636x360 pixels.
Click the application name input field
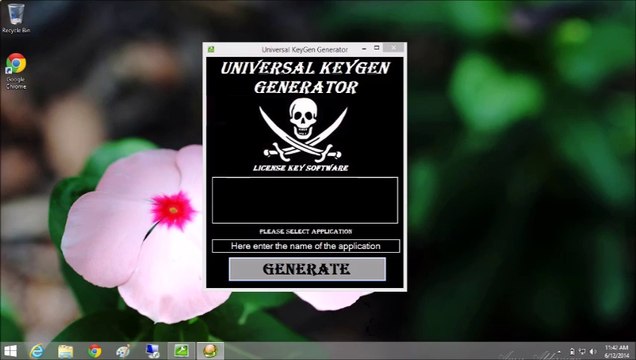pos(305,246)
